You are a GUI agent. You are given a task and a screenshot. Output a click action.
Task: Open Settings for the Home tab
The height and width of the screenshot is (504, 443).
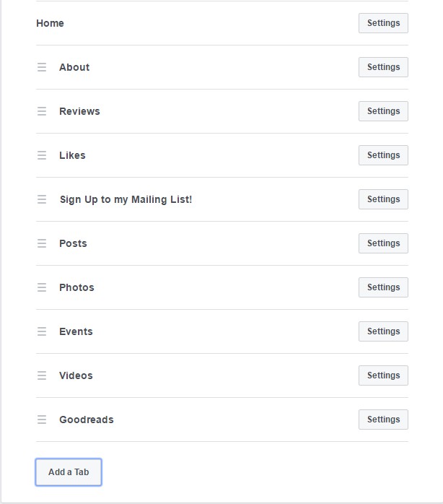tap(383, 23)
